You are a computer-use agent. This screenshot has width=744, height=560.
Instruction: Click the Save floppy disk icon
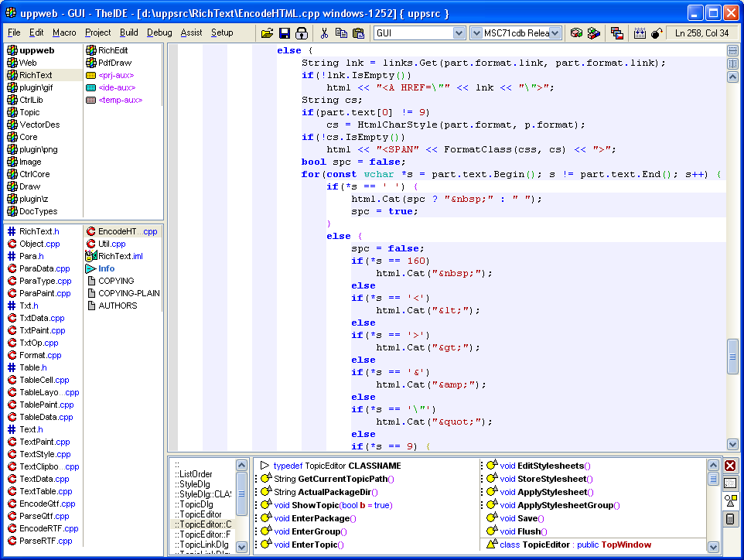tap(285, 33)
